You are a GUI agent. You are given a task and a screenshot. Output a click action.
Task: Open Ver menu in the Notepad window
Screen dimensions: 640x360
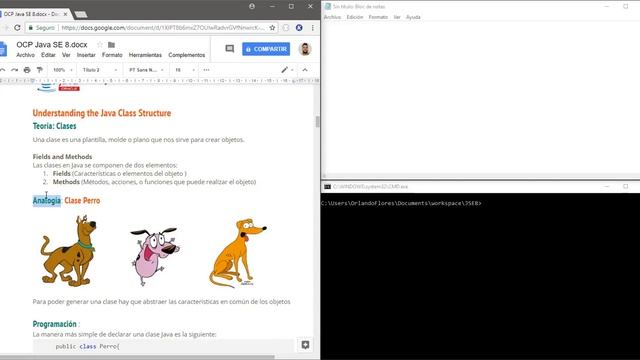coord(397,17)
